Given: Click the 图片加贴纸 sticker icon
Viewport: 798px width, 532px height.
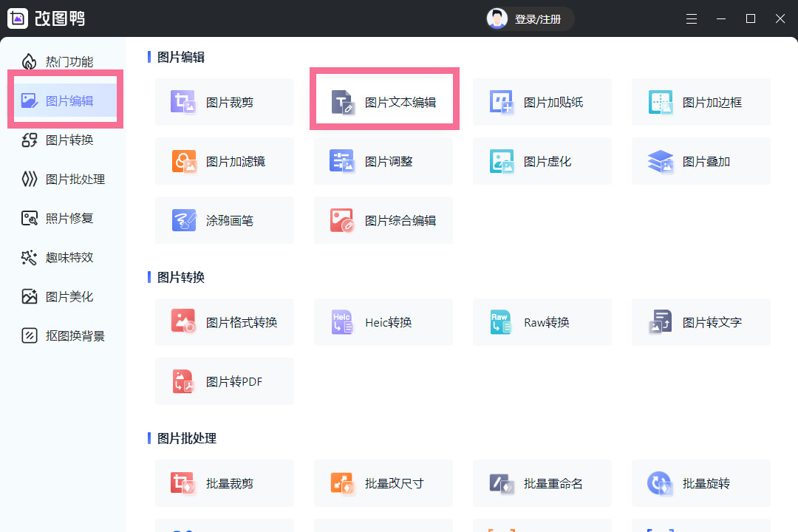Looking at the screenshot, I should (501, 102).
